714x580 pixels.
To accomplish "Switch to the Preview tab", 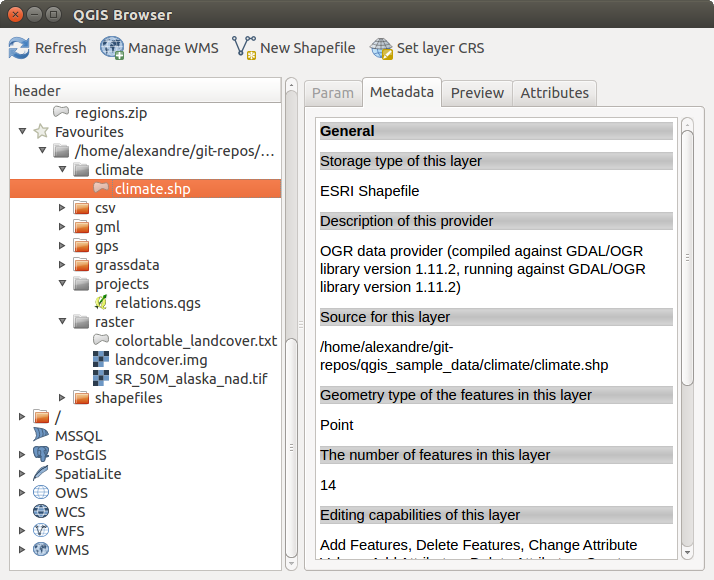I will coord(477,93).
